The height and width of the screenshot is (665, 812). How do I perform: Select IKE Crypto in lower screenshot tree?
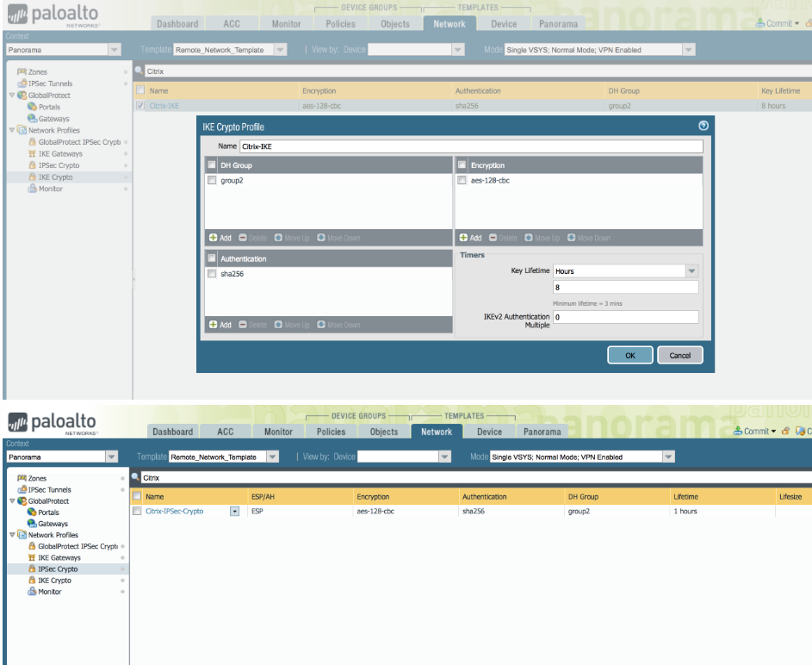pos(54,581)
